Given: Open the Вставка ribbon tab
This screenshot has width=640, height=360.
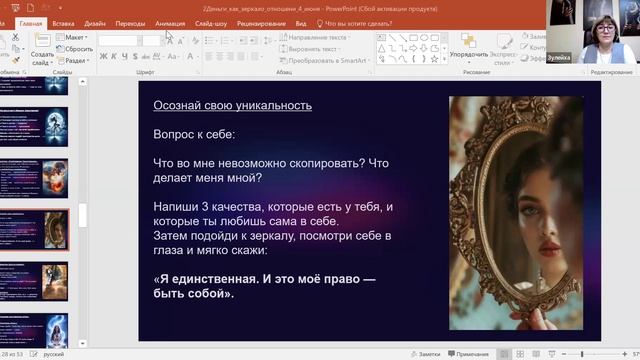Looking at the screenshot, I should pos(63,24).
